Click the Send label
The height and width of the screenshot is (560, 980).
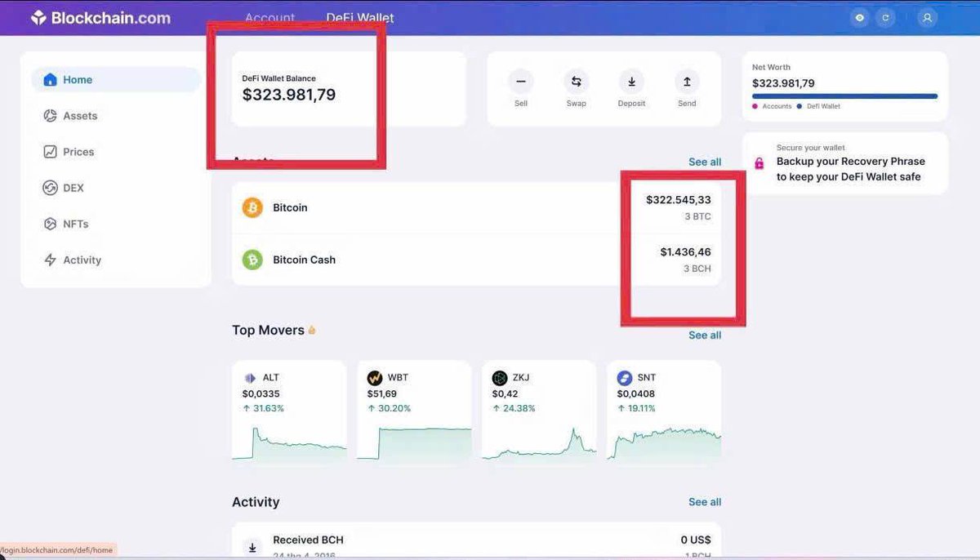coord(687,104)
